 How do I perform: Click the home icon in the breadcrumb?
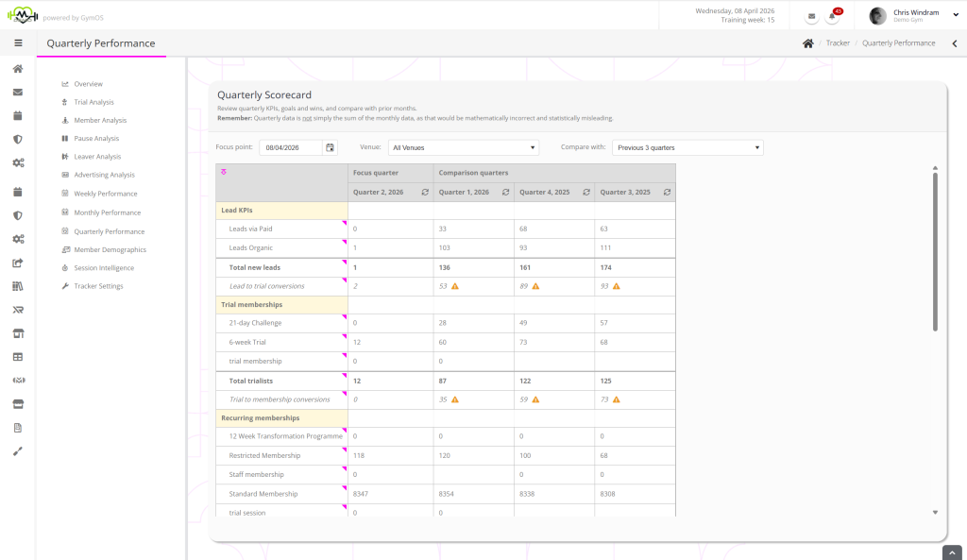[x=807, y=43]
